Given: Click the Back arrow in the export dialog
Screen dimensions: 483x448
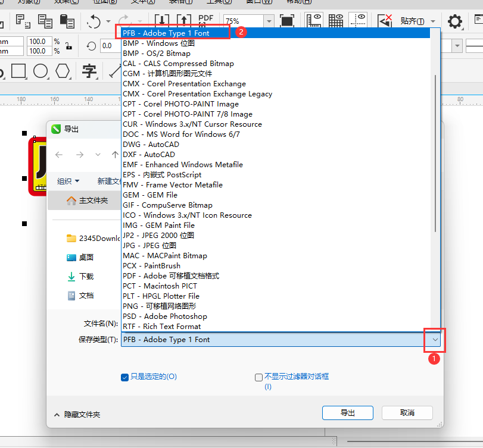Looking at the screenshot, I should click(59, 155).
